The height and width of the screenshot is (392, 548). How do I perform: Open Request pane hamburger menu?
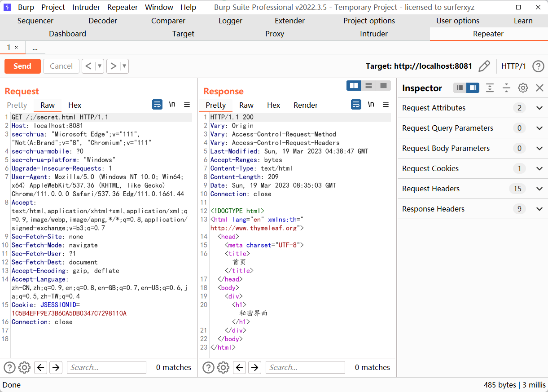187,105
